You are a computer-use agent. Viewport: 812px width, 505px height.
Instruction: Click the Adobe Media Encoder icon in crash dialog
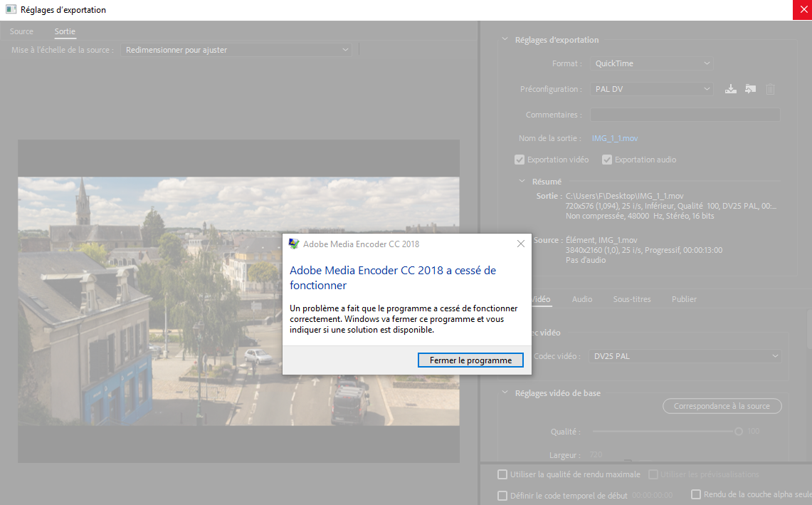point(294,244)
